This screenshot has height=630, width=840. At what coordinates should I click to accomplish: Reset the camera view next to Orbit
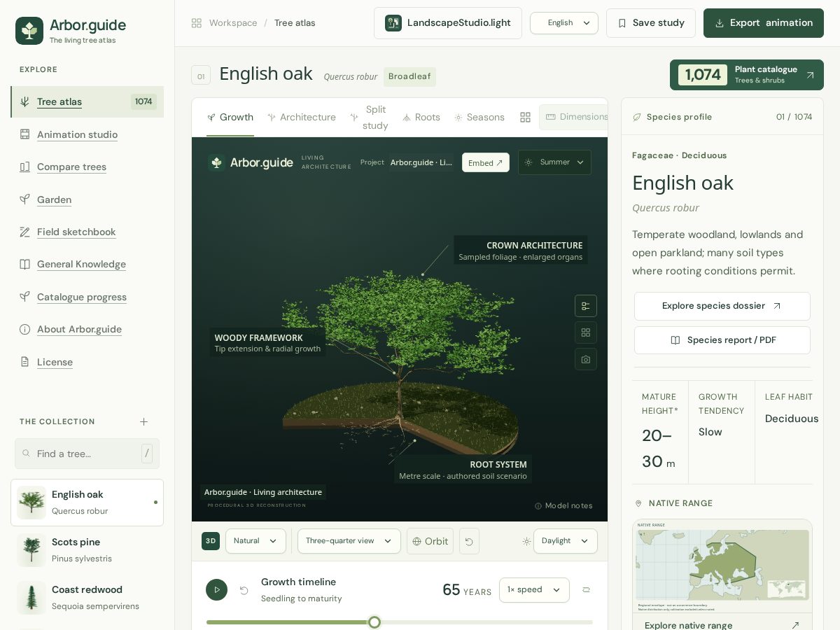469,541
